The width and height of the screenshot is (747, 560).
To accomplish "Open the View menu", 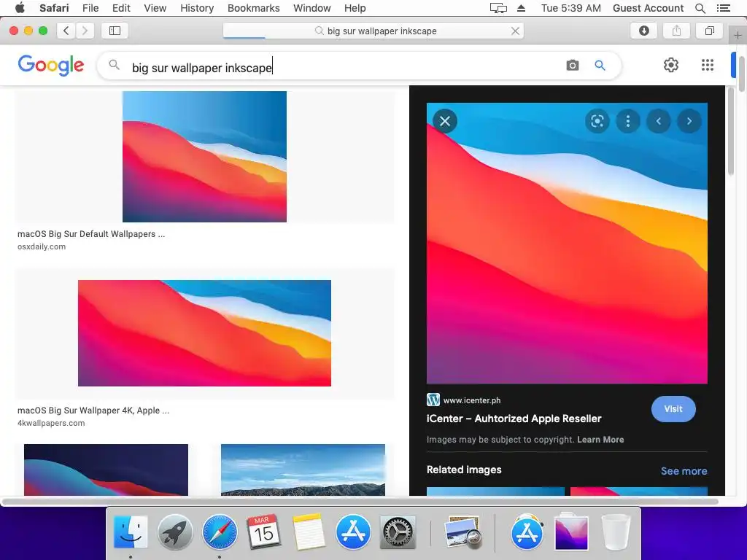I will click(x=155, y=8).
